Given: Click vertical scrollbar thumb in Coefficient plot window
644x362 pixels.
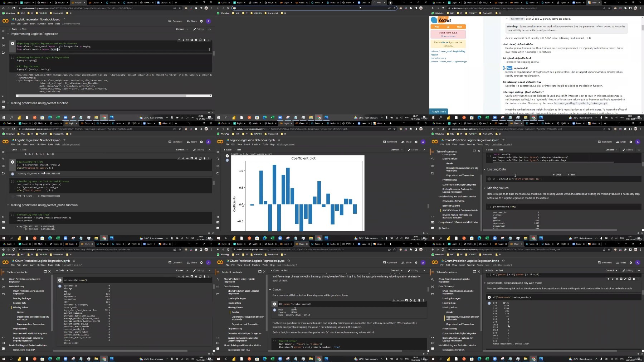Looking at the screenshot, I should 428,206.
